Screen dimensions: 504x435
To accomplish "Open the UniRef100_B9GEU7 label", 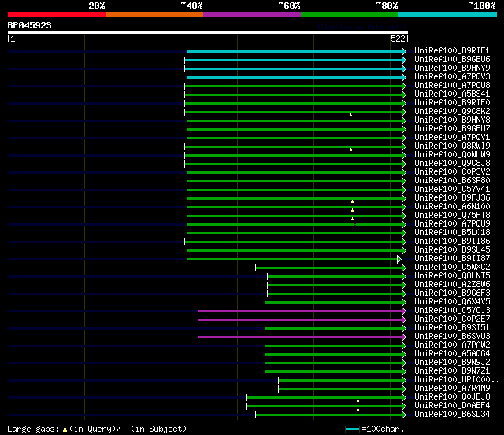I will point(452,129).
